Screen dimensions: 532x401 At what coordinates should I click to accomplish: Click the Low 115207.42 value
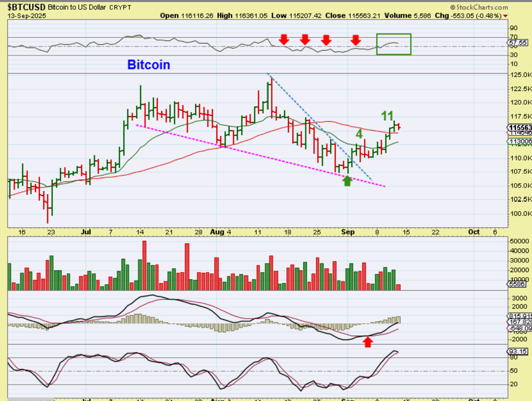(306, 15)
